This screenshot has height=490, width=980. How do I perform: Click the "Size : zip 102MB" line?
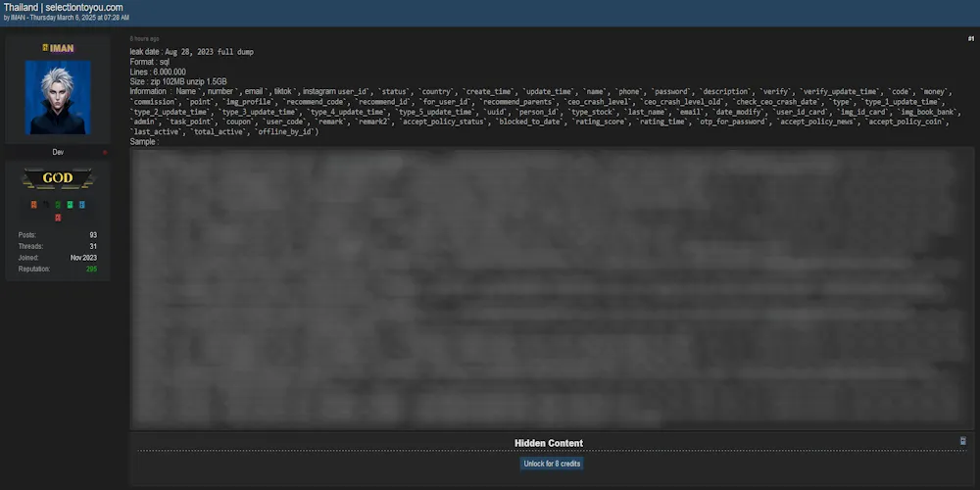pos(178,82)
